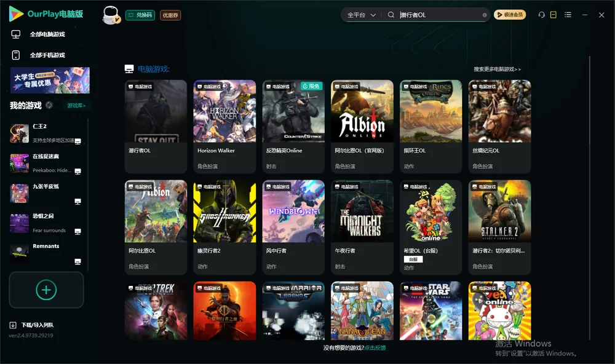
Task: Open the 潜行者OL game card
Action: pyautogui.click(x=156, y=126)
